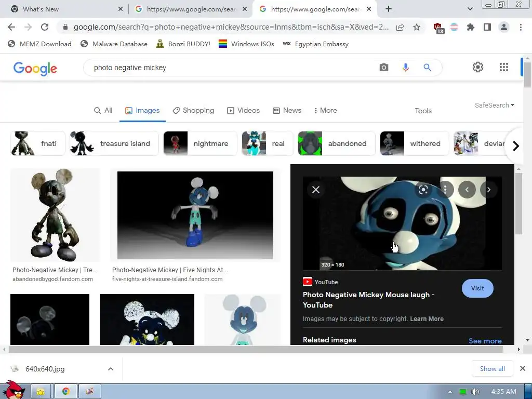Viewport: 532px width, 399px height.
Task: Show all downloads
Action: click(x=493, y=368)
